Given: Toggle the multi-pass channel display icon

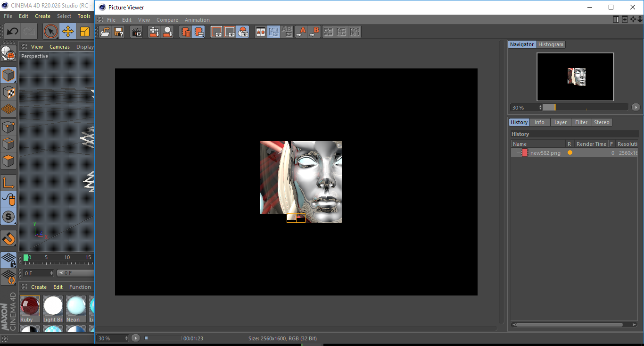Looking at the screenshot, I should point(243,32).
